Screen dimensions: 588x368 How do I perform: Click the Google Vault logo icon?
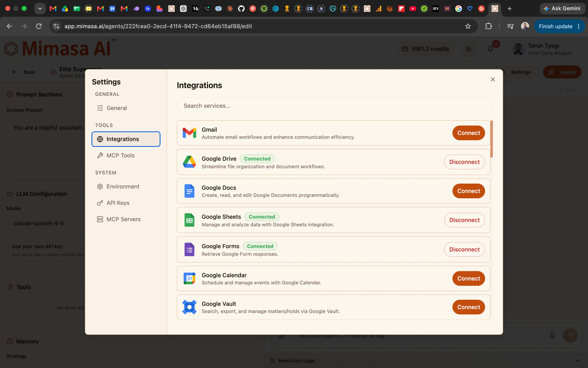tap(189, 307)
